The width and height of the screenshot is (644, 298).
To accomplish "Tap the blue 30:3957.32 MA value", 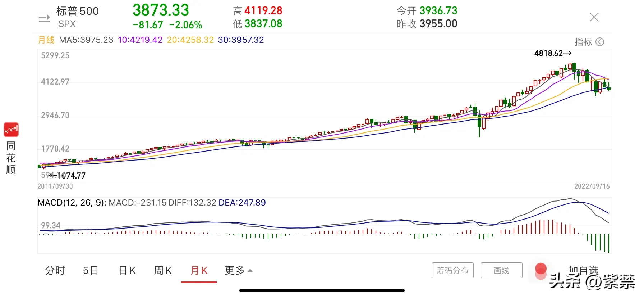I will coord(241,40).
